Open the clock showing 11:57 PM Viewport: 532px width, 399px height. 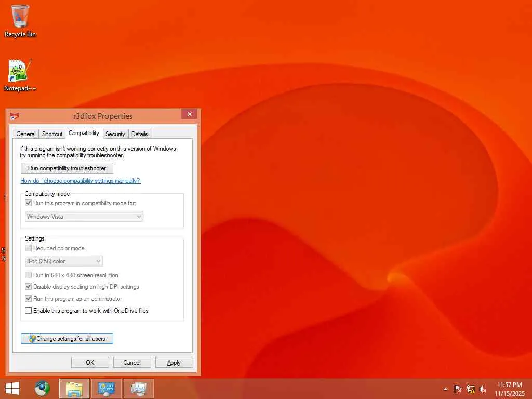pos(510,389)
